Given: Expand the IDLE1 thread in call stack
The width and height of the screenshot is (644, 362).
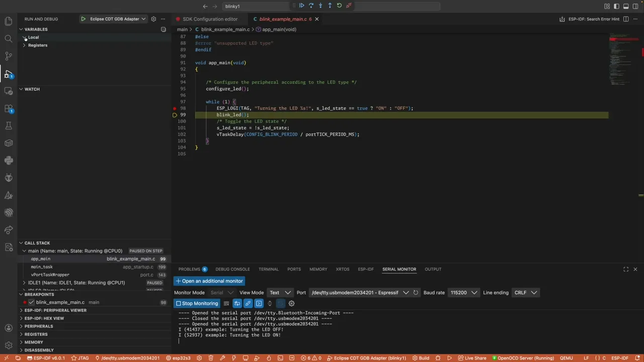Looking at the screenshot, I should point(24,283).
